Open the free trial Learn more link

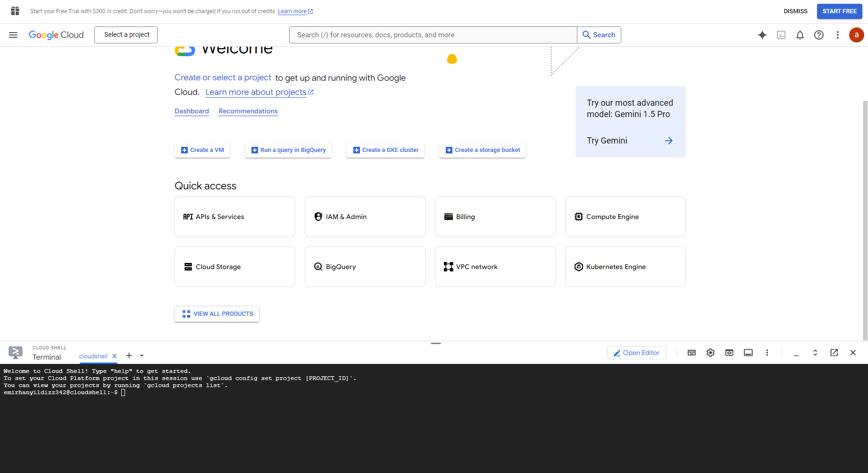pos(295,11)
